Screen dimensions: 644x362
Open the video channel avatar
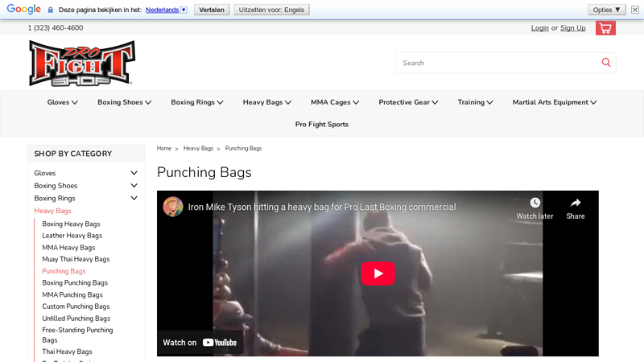pyautogui.click(x=173, y=207)
